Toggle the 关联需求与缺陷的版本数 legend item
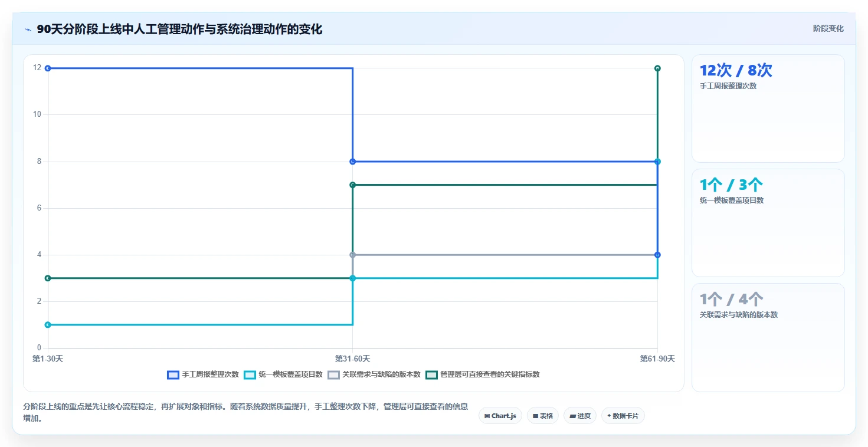Viewport: 868px width, 447px height. click(374, 374)
